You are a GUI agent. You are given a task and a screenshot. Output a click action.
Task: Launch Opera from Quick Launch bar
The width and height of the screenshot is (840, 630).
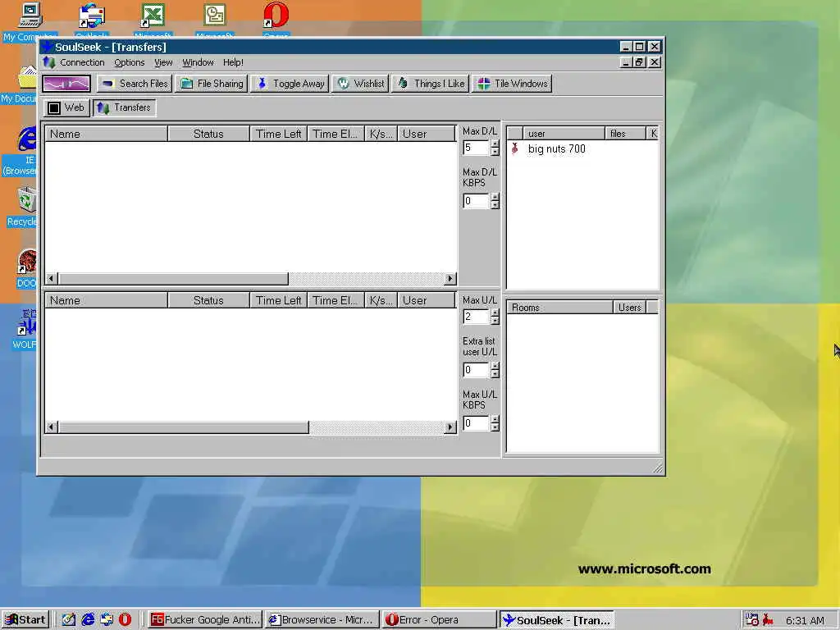(125, 620)
